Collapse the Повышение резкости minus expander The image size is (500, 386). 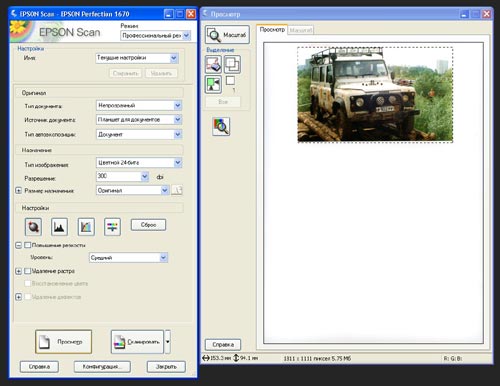[x=19, y=245]
